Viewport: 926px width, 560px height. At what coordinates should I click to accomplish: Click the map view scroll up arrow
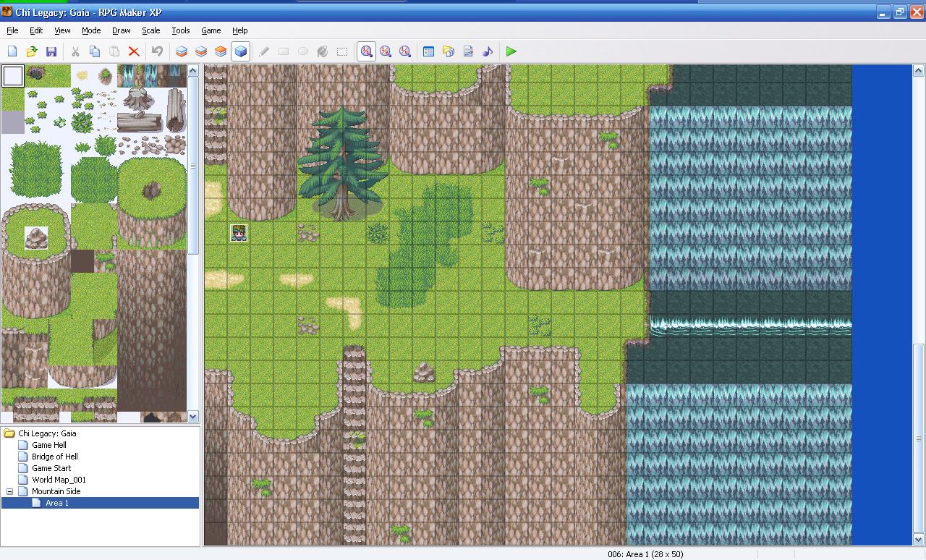919,71
